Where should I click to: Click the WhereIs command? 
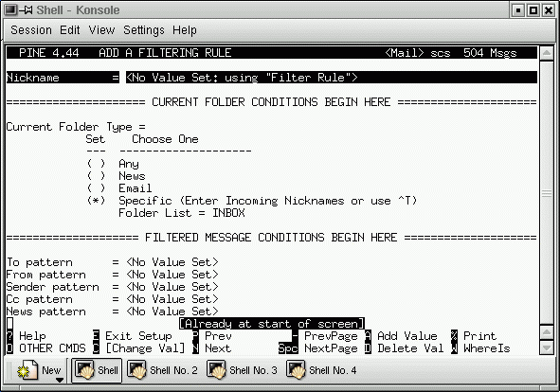480,348
